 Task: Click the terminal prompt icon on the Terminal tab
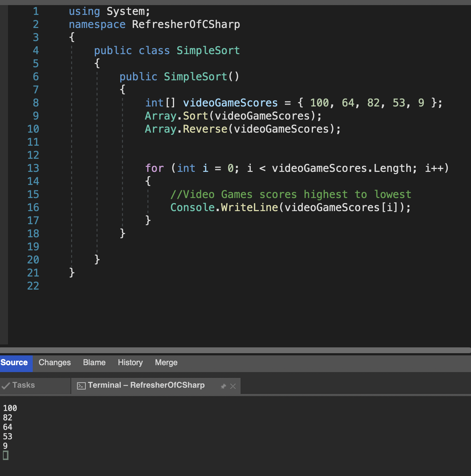coord(81,386)
